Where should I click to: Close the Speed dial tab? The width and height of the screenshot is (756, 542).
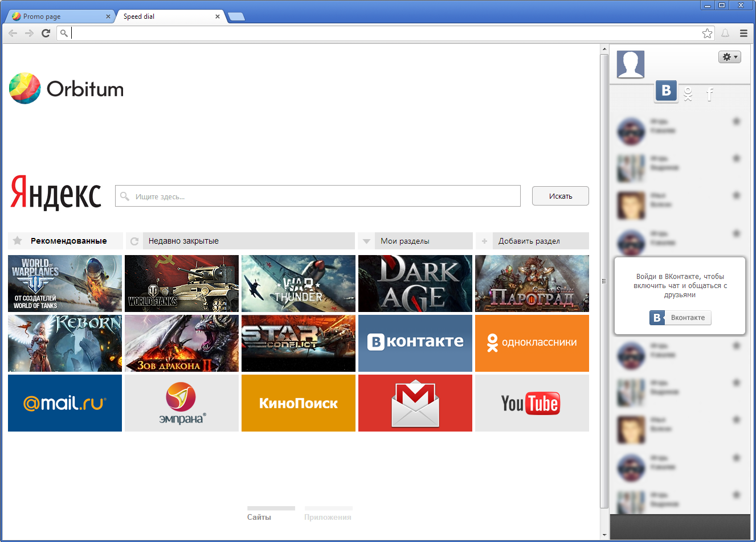coord(218,17)
